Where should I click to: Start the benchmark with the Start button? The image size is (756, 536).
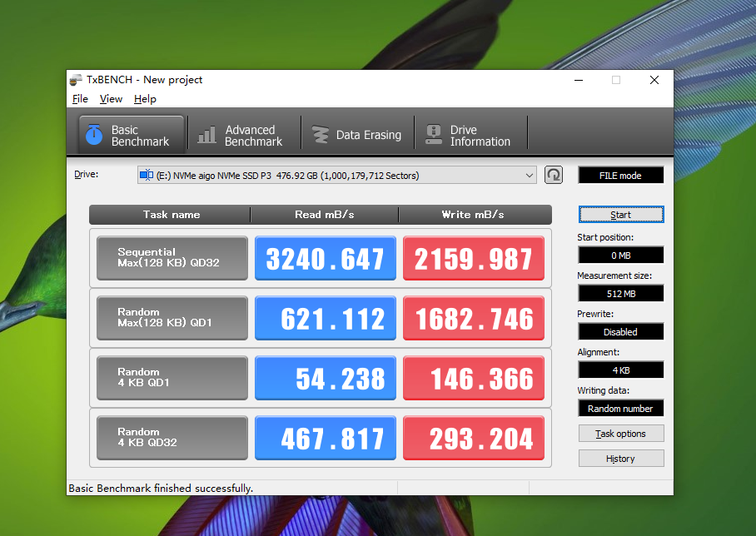[621, 215]
